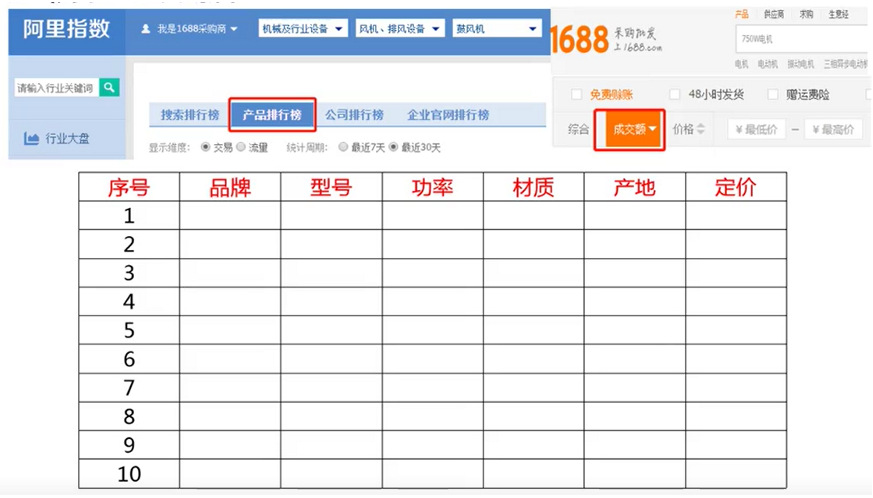Click the 综合 sort link
This screenshot has height=498, width=873.
click(x=578, y=129)
